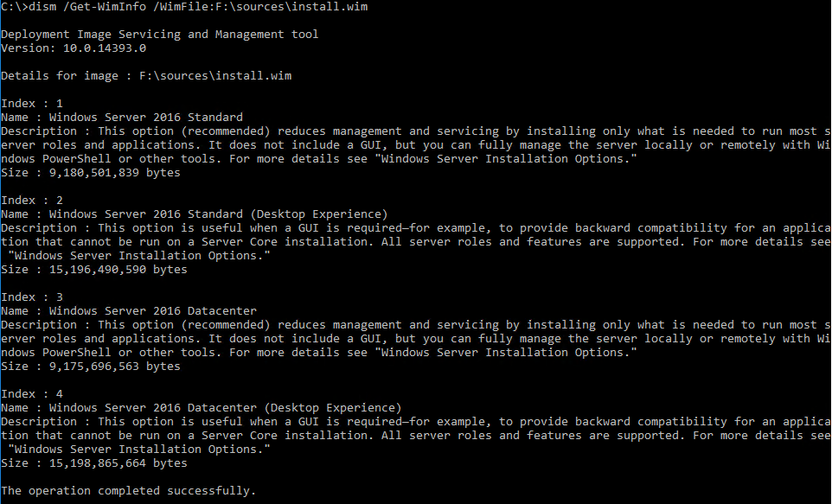
Task: Click the Index 1 Description first line
Action: click(415, 131)
